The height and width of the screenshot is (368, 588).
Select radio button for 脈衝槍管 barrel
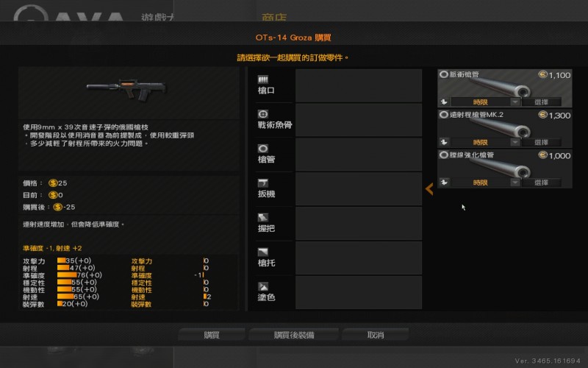444,74
